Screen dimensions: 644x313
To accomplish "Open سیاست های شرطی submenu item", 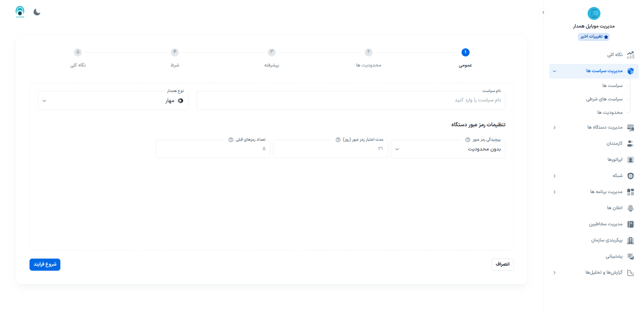I will click(604, 99).
